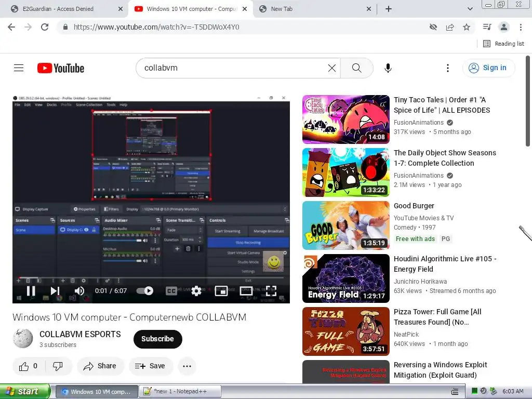Open the Reading list
This screenshot has height=399, width=532.
click(x=503, y=44)
